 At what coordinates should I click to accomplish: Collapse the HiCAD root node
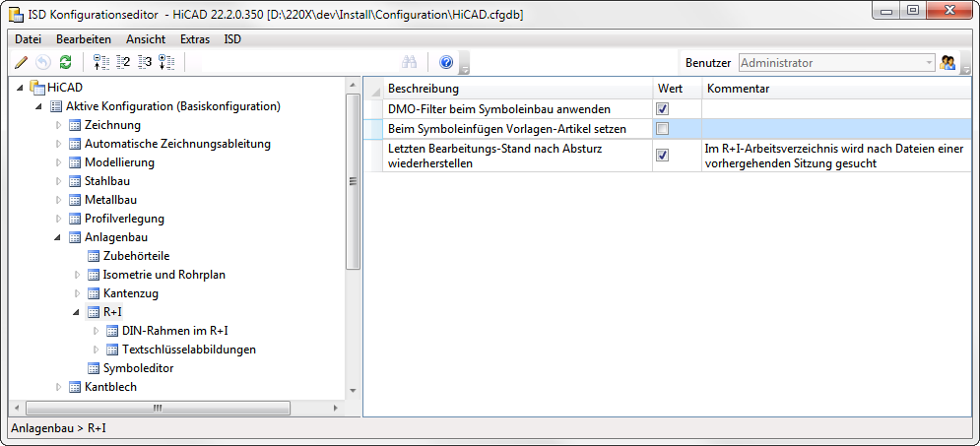(x=21, y=88)
